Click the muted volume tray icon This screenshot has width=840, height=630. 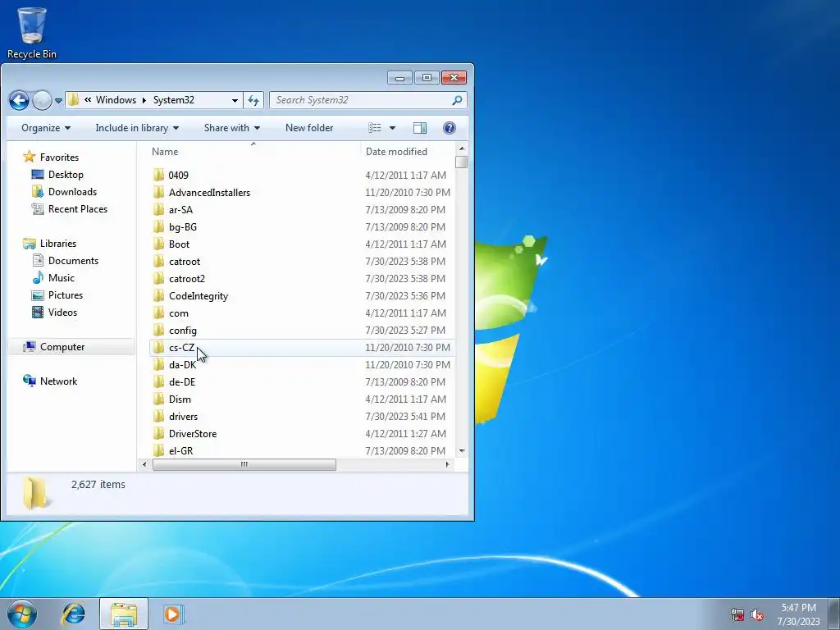pyautogui.click(x=757, y=614)
